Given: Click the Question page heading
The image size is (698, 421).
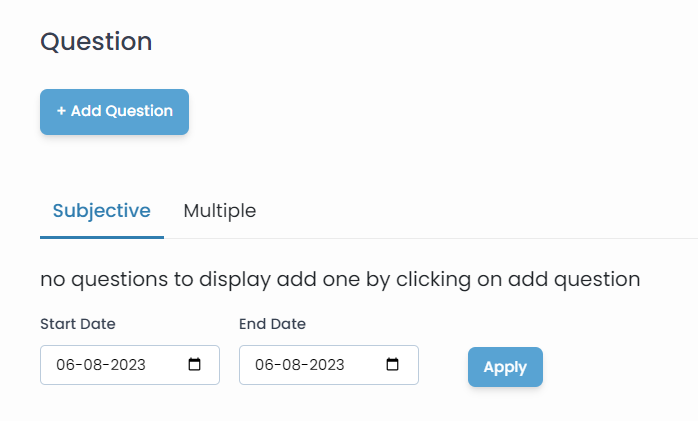Looking at the screenshot, I should pyautogui.click(x=96, y=42).
